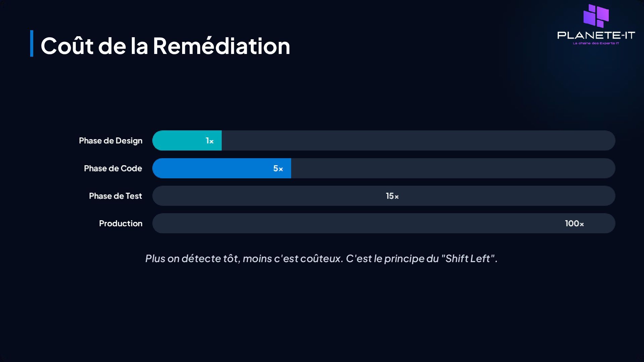Click the Phase de Test bar track
This screenshot has height=362, width=644.
coord(384,196)
